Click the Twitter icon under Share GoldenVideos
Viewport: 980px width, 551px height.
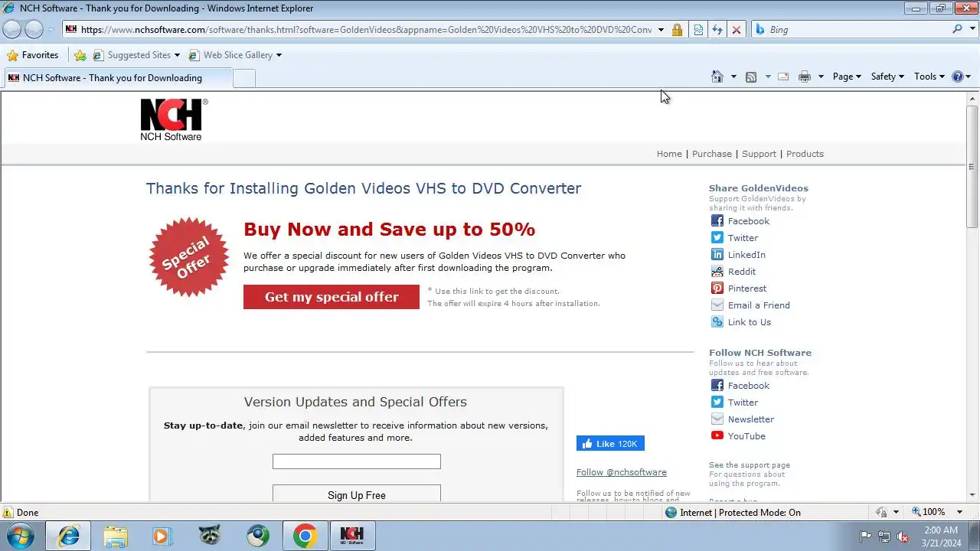[x=717, y=238]
